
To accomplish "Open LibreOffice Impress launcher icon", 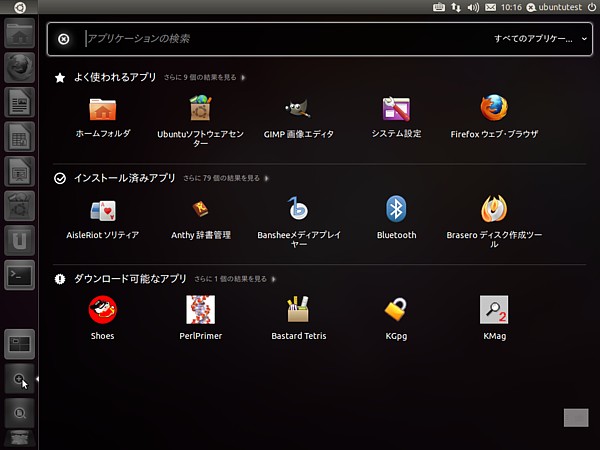I will click(20, 171).
